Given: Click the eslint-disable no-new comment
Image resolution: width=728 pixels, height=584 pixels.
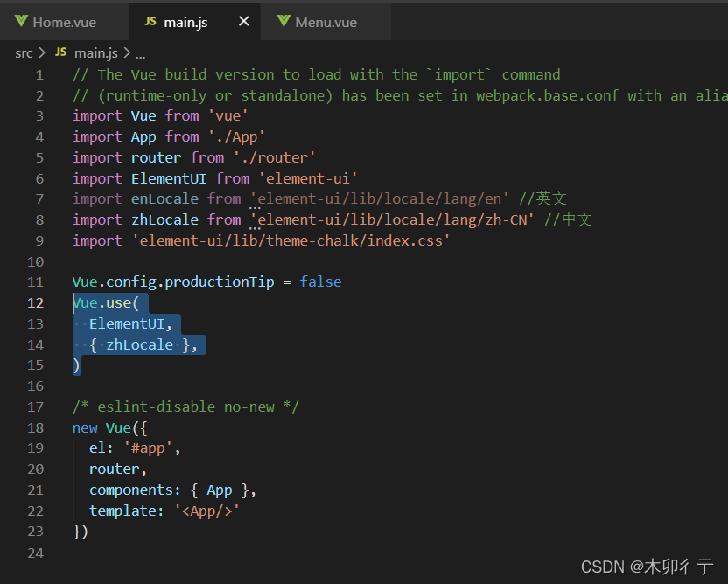Looking at the screenshot, I should (x=185, y=407).
